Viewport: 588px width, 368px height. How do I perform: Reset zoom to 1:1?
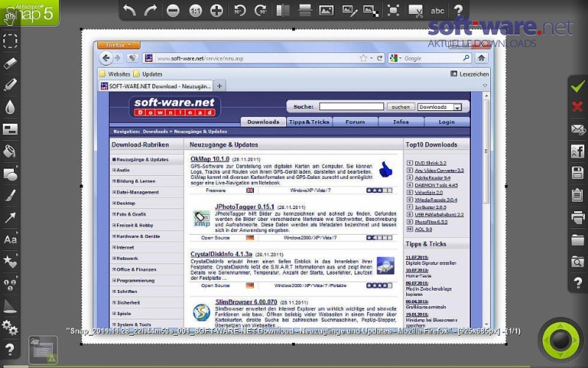pos(195,11)
